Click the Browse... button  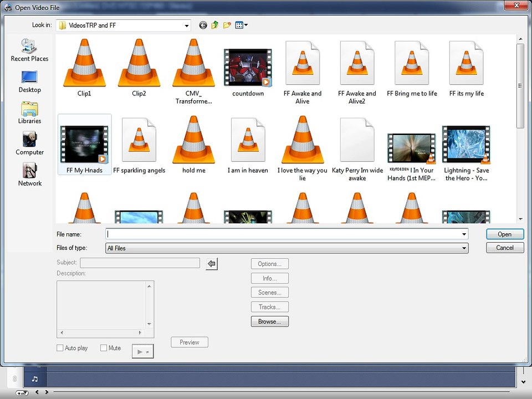click(270, 321)
